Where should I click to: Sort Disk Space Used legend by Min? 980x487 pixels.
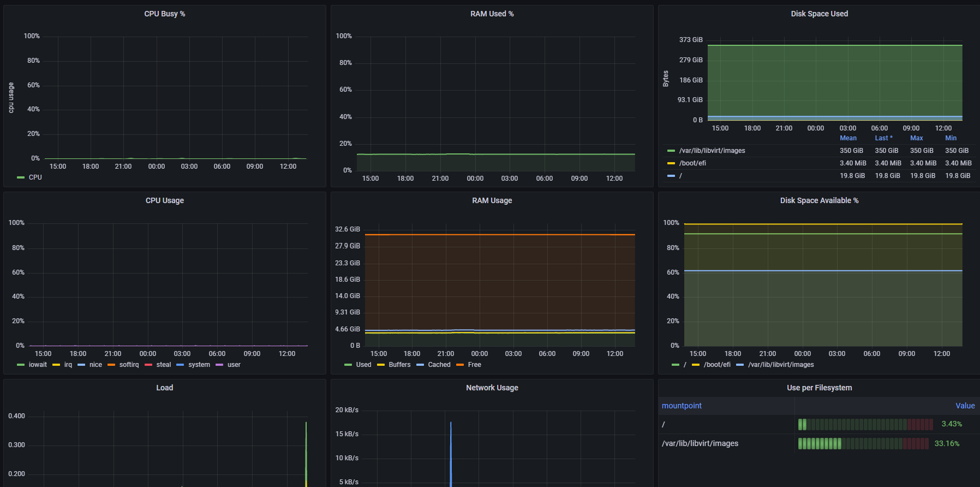pyautogui.click(x=951, y=138)
